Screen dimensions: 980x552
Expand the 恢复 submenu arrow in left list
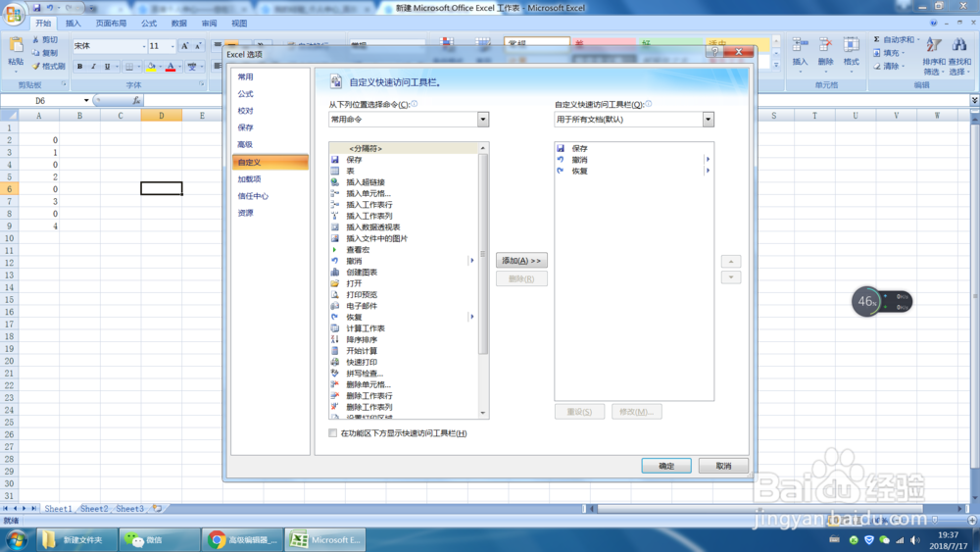point(472,317)
